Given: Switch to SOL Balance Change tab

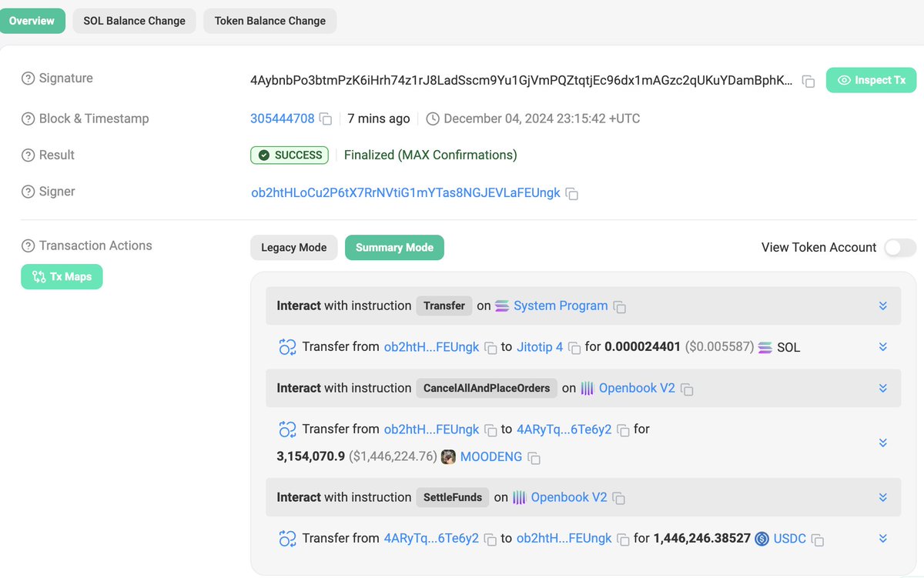Looking at the screenshot, I should (135, 21).
